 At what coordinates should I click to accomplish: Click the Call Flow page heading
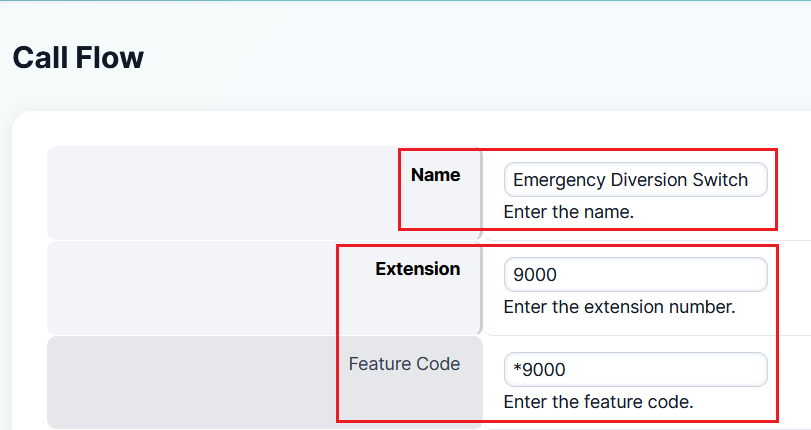pyautogui.click(x=78, y=58)
